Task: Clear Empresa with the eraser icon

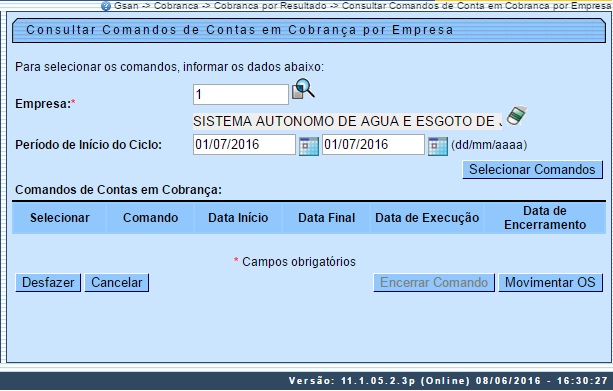Action: tap(516, 116)
